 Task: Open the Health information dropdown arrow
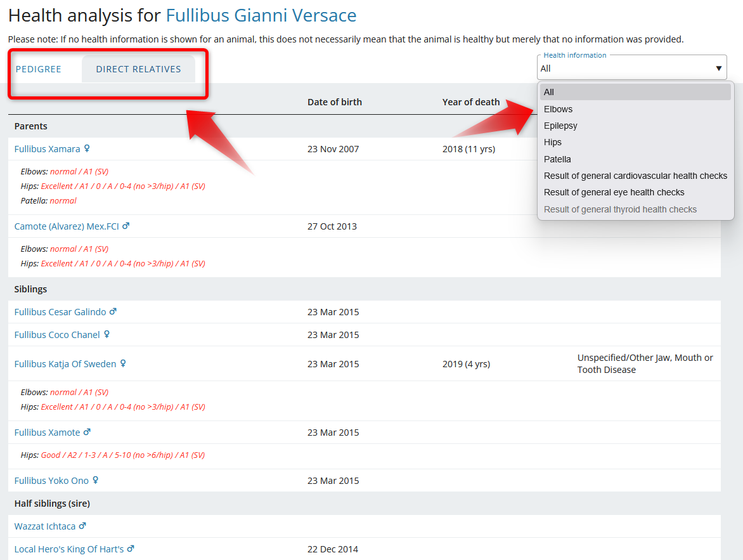[x=718, y=68]
